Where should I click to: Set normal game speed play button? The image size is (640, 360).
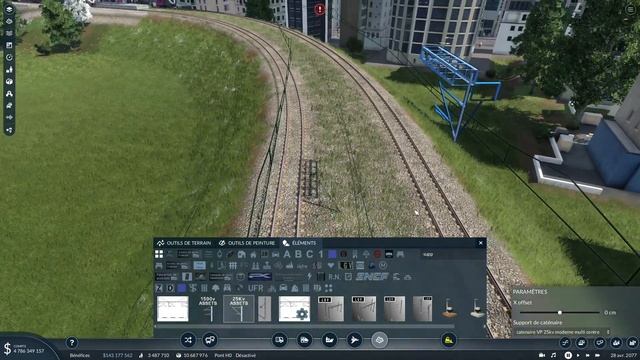click(x=578, y=356)
